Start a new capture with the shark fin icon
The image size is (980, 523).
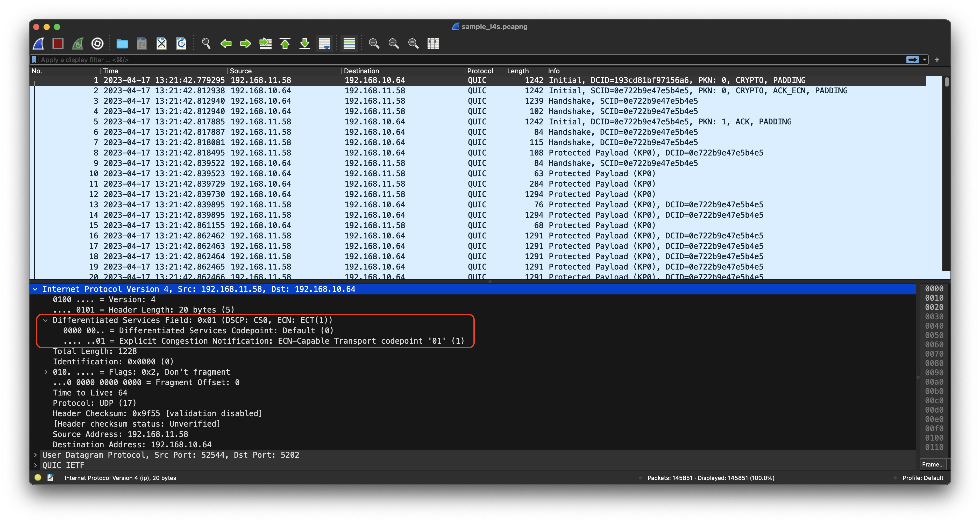[38, 43]
